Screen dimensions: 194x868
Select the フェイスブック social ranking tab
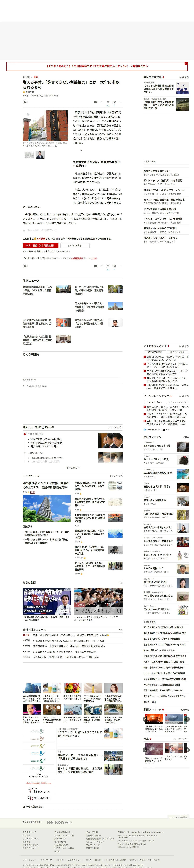click(x=155, y=402)
